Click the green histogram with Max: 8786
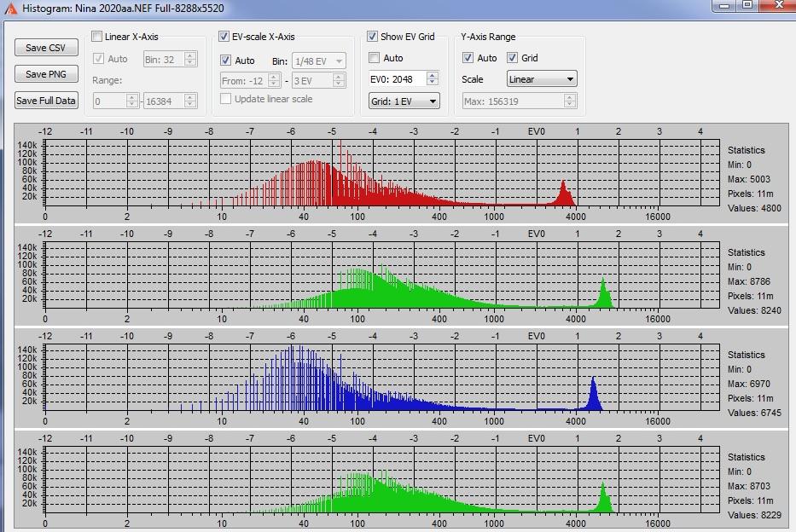796x532 pixels. coord(382,275)
